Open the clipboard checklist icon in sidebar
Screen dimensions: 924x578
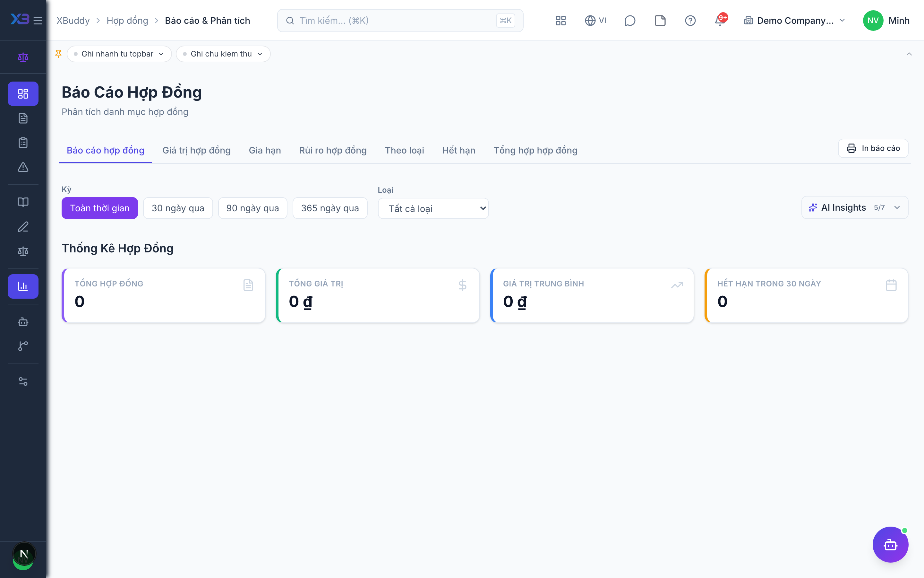23,143
